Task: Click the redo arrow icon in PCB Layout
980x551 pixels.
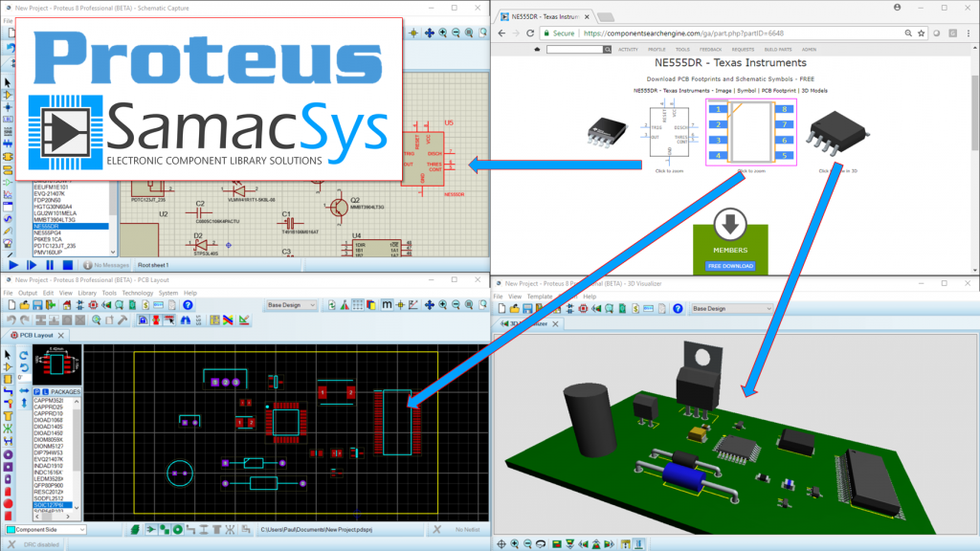Action: tap(22, 320)
